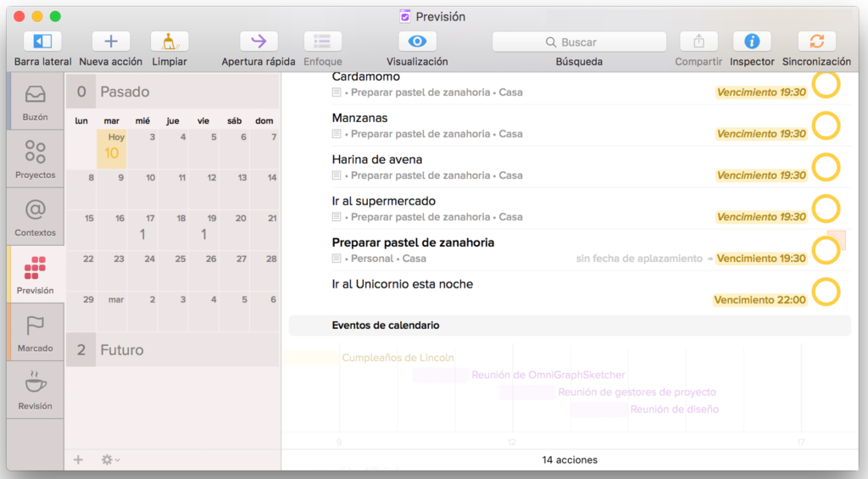Open the gear dropdown menu at bottom
The image size is (868, 479).
click(110, 460)
